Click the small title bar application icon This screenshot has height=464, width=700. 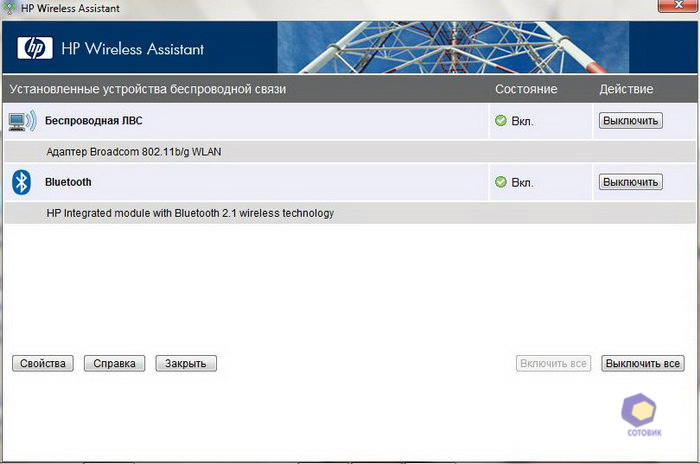tap(9, 7)
